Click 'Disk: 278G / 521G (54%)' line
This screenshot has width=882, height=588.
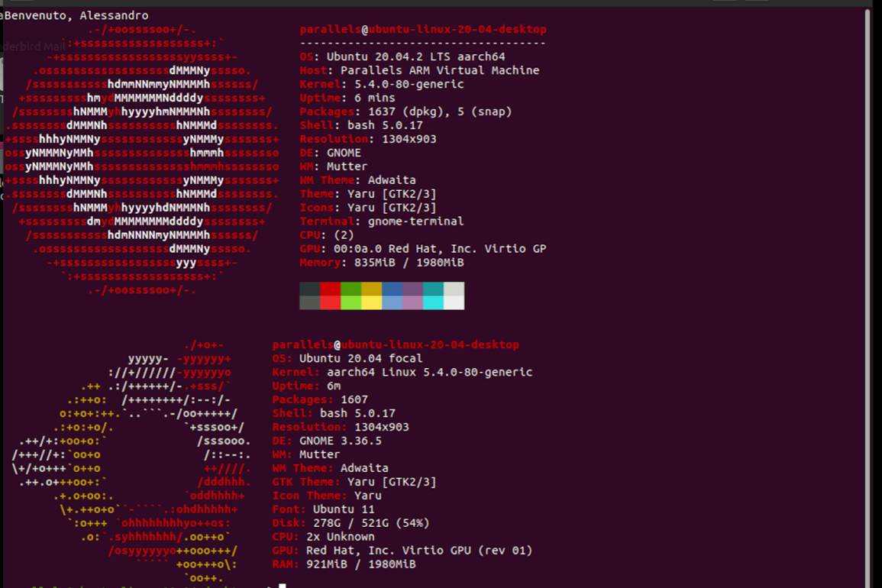(x=351, y=523)
